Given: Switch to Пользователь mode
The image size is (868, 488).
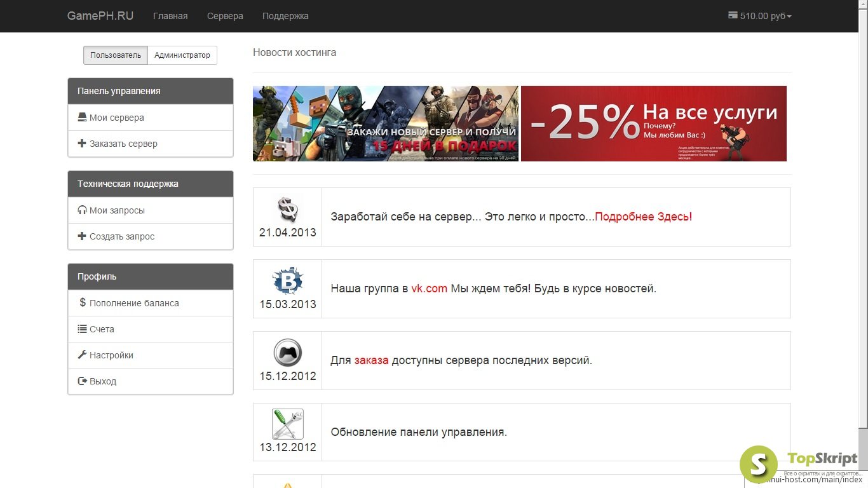Looking at the screenshot, I should tap(116, 55).
